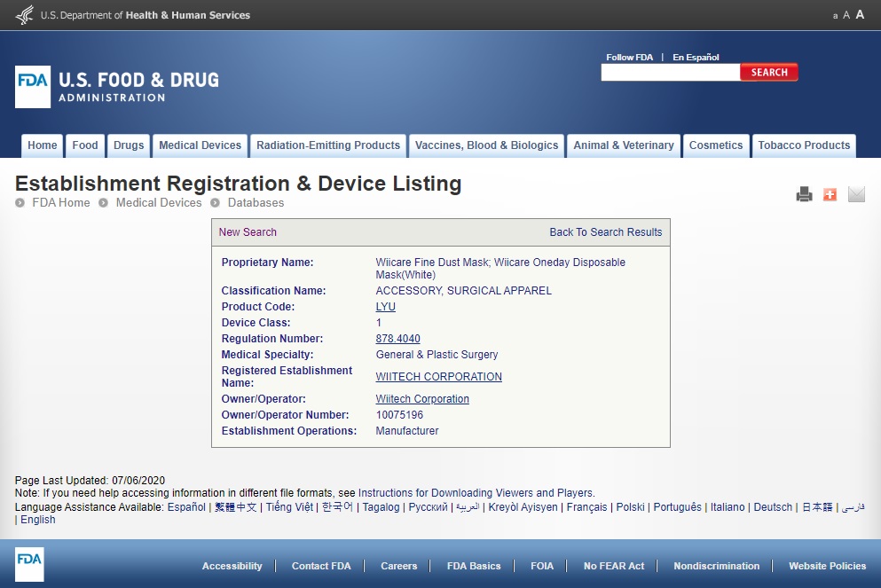This screenshot has height=588, width=881.
Task: Start a New Search
Action: (248, 232)
